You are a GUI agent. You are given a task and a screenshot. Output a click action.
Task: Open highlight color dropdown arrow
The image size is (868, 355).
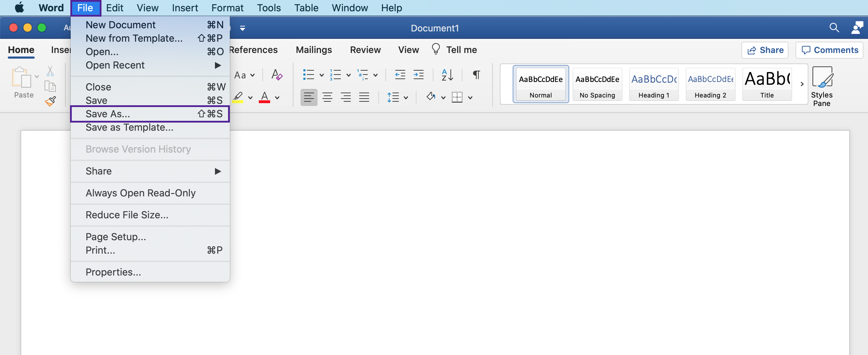(250, 98)
